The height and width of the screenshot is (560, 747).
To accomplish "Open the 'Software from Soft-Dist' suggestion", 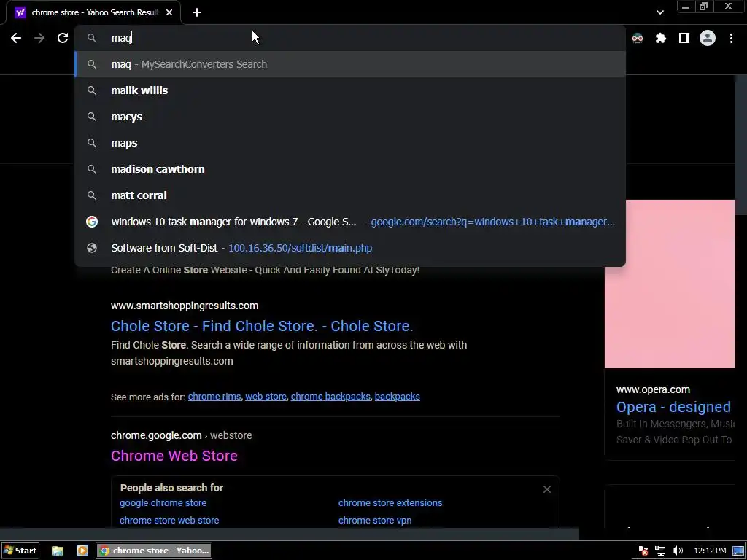I will 350,248.
